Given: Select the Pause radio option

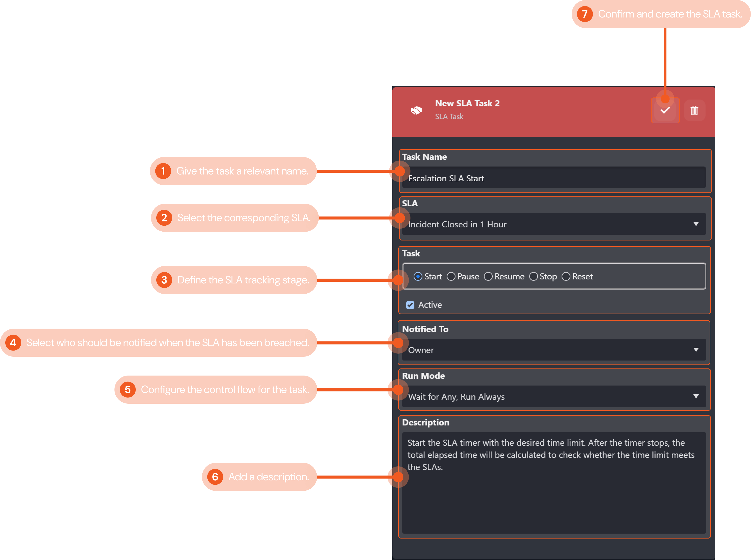Looking at the screenshot, I should click(x=451, y=277).
